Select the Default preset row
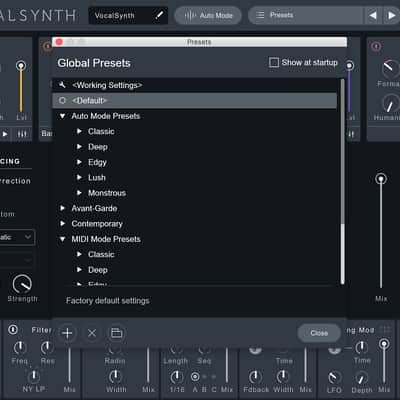The image size is (400, 400). [195, 101]
